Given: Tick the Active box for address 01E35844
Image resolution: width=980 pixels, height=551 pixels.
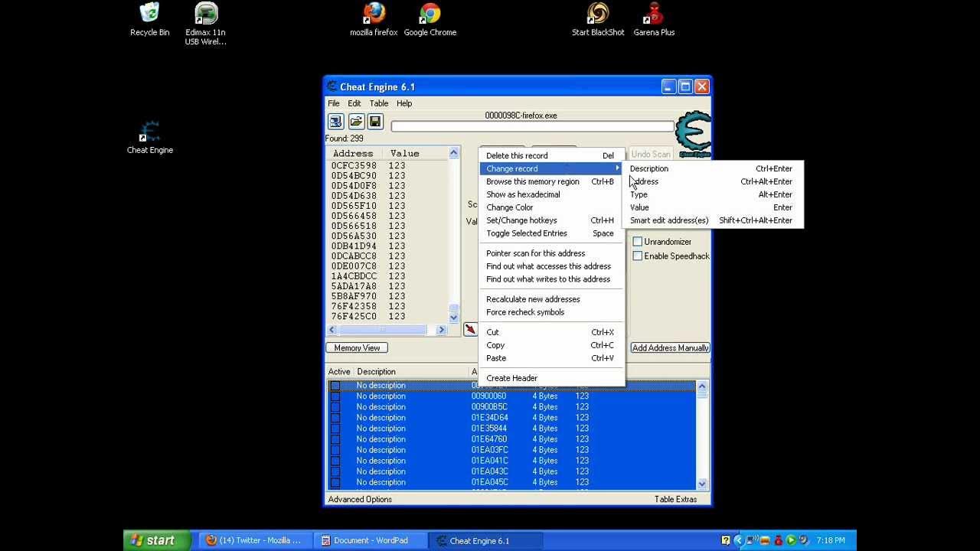Looking at the screenshot, I should pos(335,429).
